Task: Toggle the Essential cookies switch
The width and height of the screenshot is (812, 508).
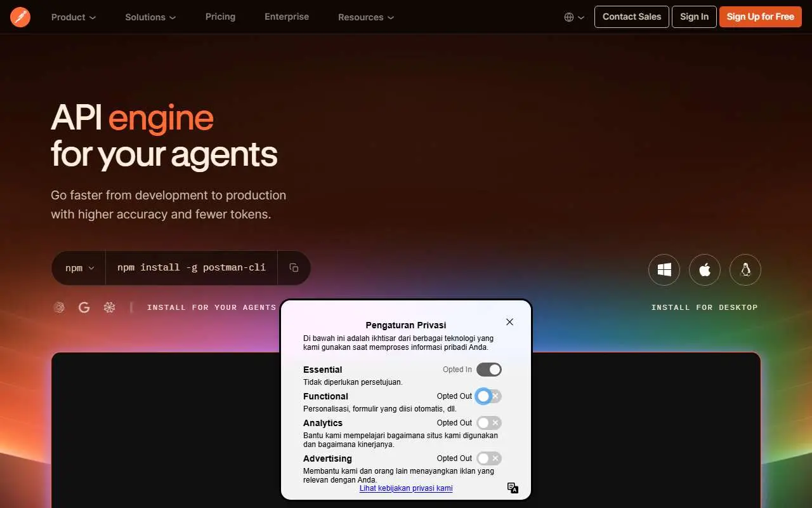Action: (x=489, y=370)
